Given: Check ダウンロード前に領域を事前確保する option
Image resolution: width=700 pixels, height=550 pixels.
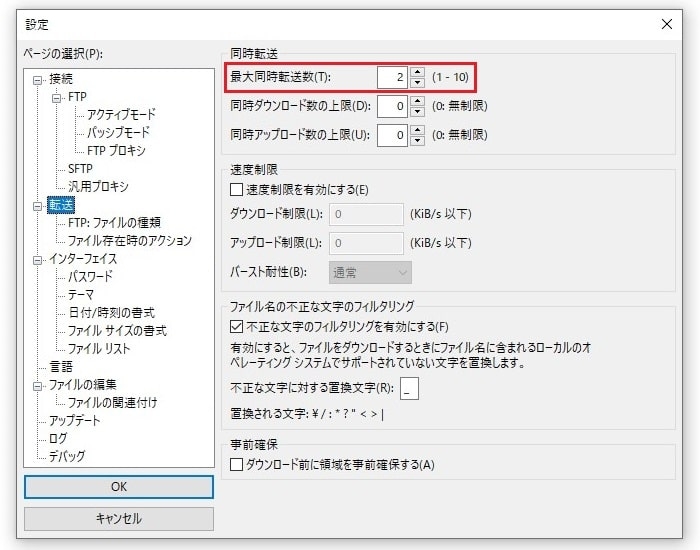Looking at the screenshot, I should (x=237, y=464).
